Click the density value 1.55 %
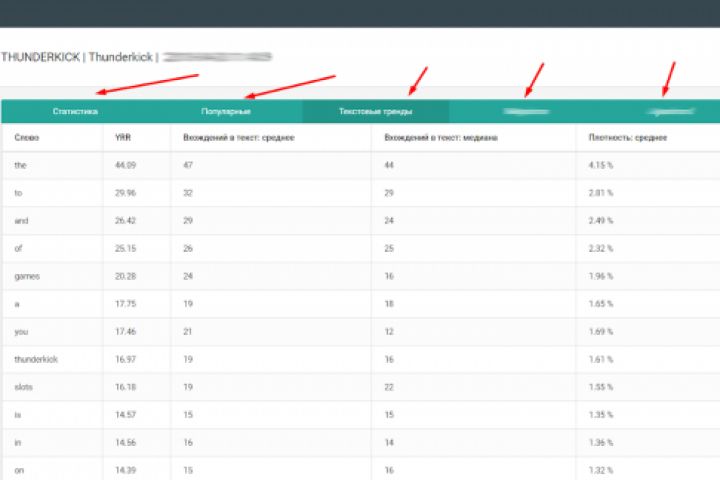The width and height of the screenshot is (720, 480). click(x=601, y=387)
